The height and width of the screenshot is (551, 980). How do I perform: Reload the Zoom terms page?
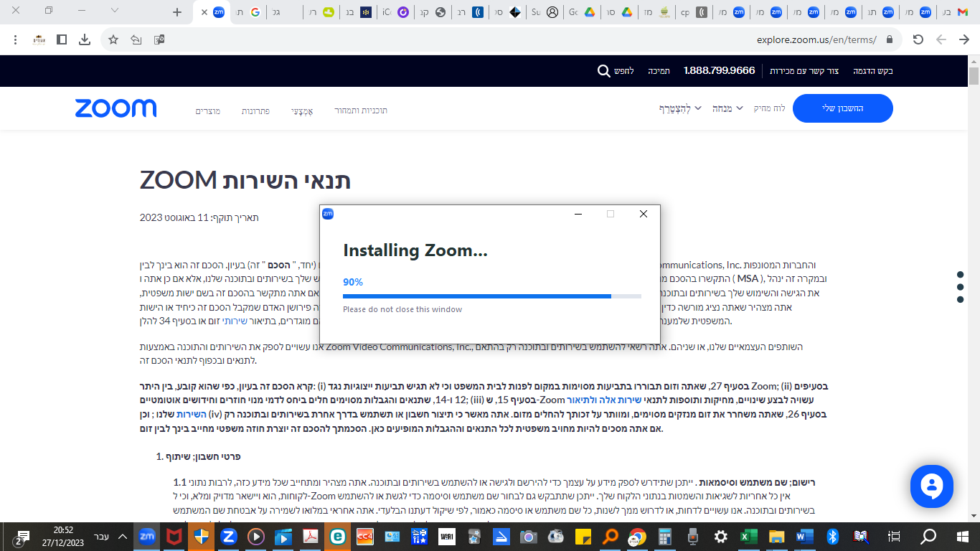tap(918, 39)
